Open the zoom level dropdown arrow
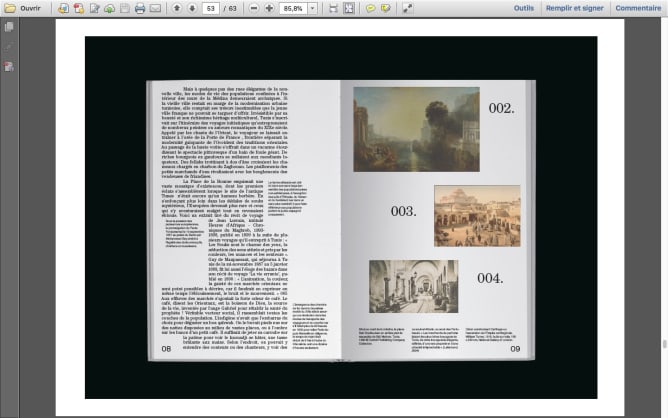668x418 pixels. click(x=312, y=8)
